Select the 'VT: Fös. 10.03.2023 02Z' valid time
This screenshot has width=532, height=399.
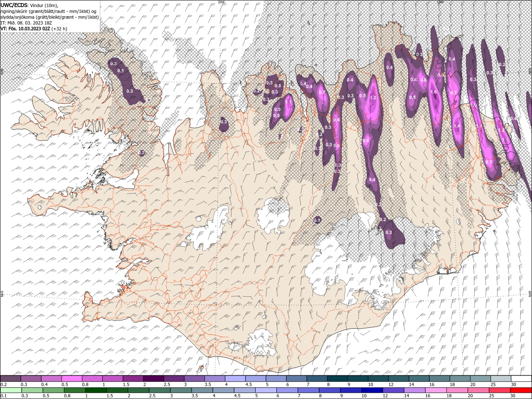click(25, 29)
